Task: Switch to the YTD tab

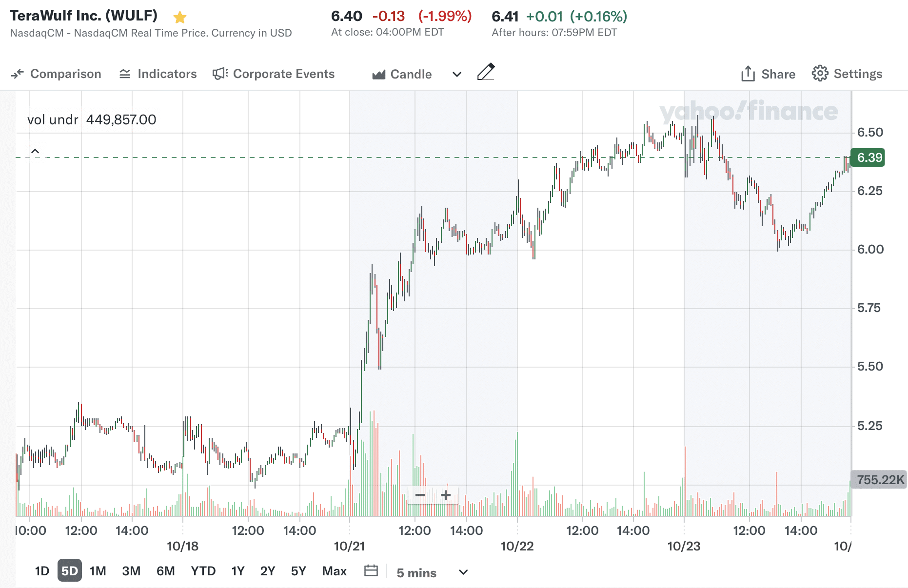Action: 203,570
